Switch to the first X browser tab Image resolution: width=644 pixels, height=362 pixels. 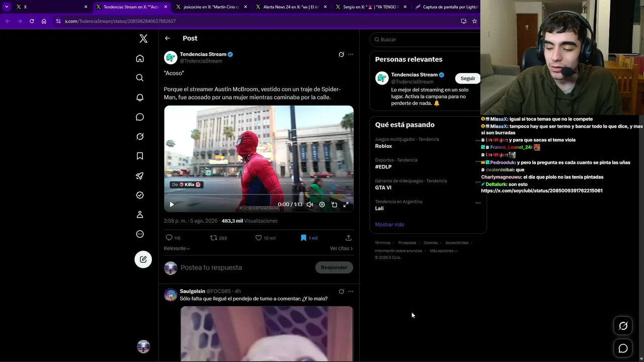tap(52, 7)
